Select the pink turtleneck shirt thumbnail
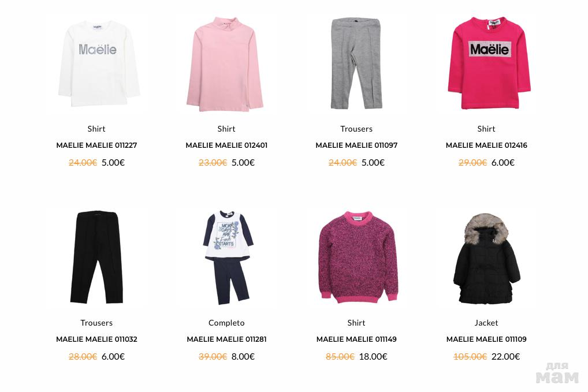Screen dimensions: 588x392 (x=225, y=64)
